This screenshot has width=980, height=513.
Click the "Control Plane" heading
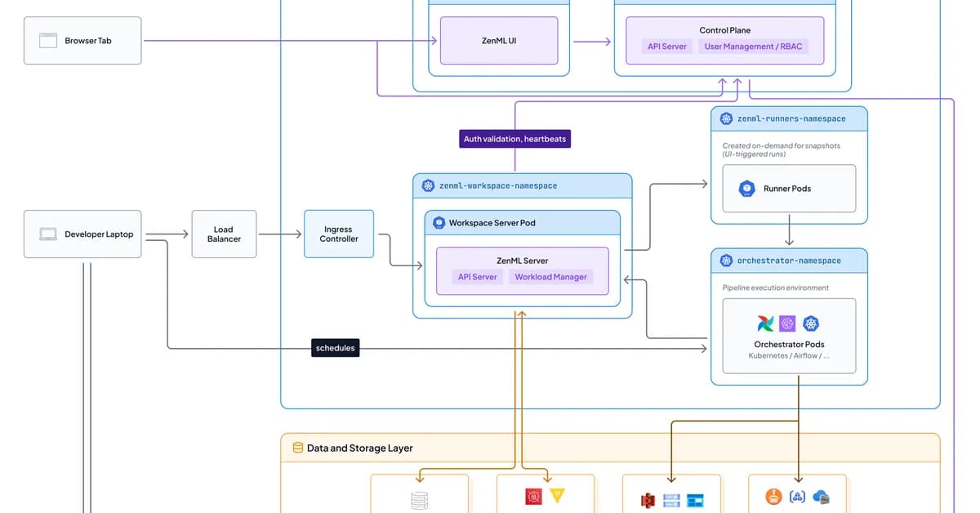click(x=725, y=30)
